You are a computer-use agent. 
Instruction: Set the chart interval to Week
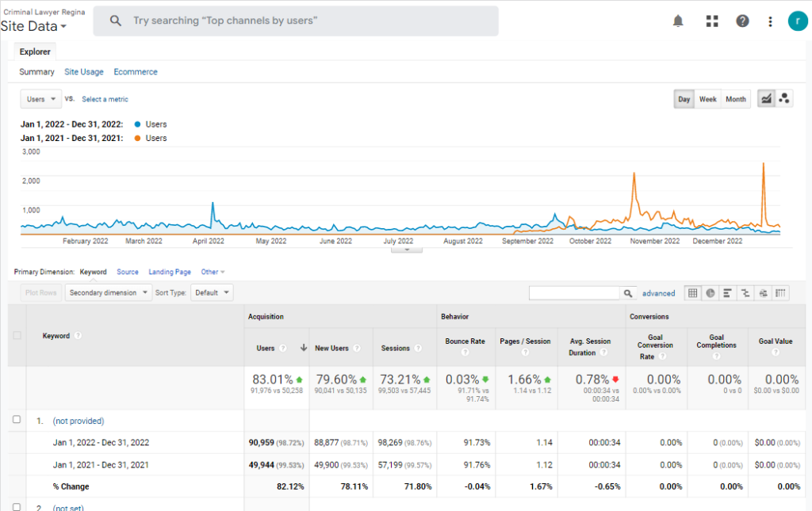pyautogui.click(x=707, y=99)
